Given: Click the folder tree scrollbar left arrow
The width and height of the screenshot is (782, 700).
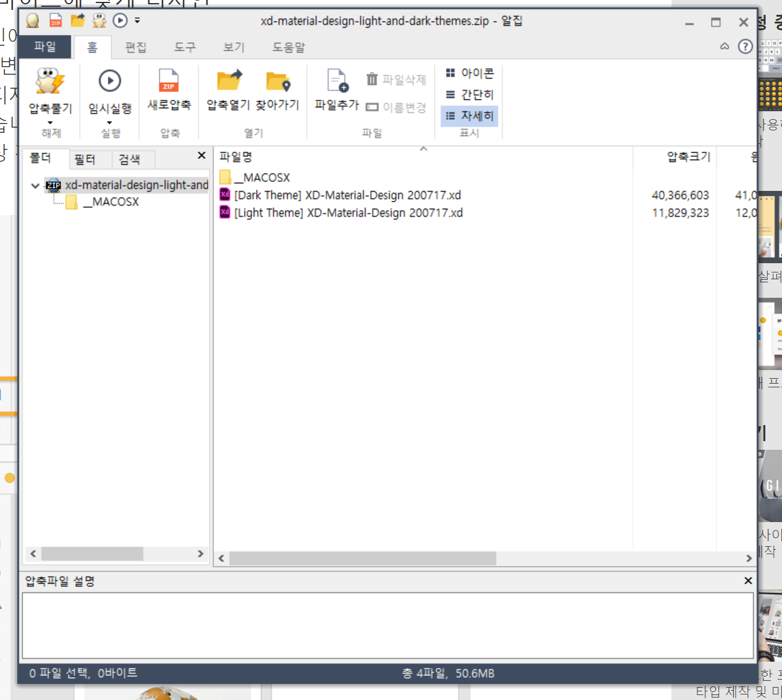Looking at the screenshot, I should [33, 554].
